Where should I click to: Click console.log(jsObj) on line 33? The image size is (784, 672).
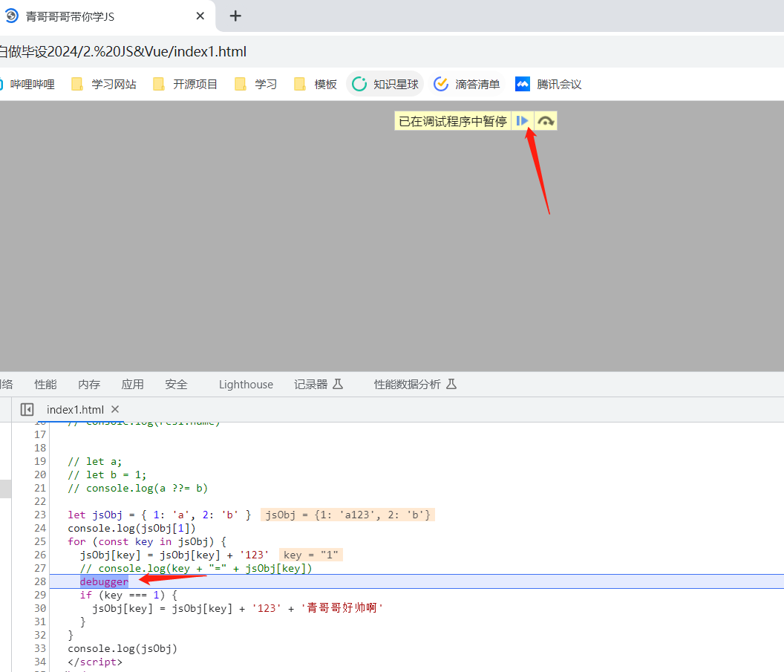pos(122,648)
